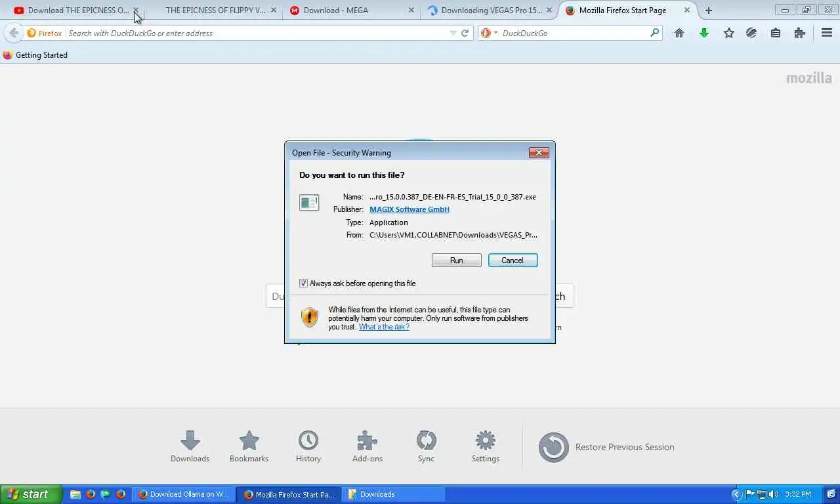Switch to Download Ollama taskbar window
This screenshot has width=840, height=504.
pyautogui.click(x=183, y=494)
